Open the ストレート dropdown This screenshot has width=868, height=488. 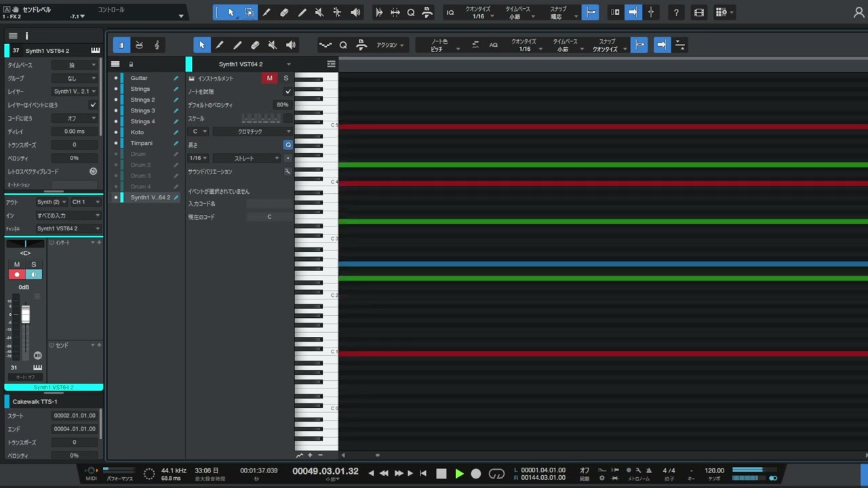[x=247, y=158]
